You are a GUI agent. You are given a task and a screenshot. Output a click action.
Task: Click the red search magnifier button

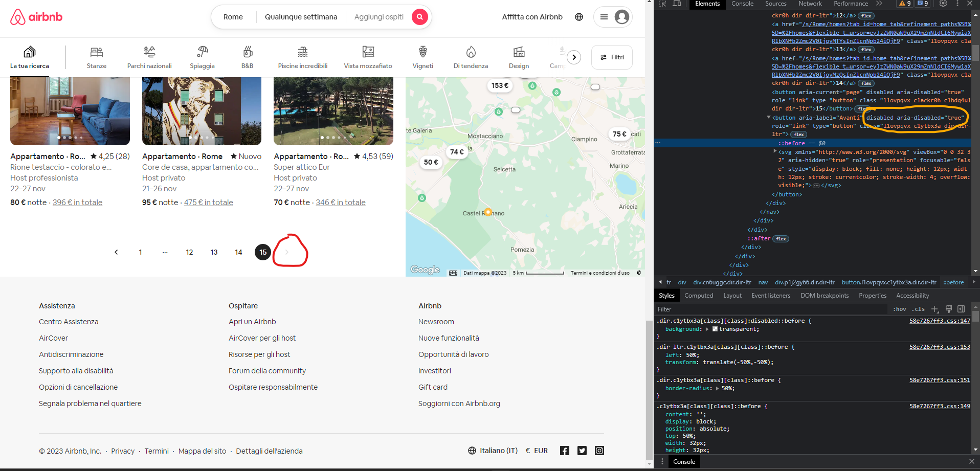[x=420, y=17]
